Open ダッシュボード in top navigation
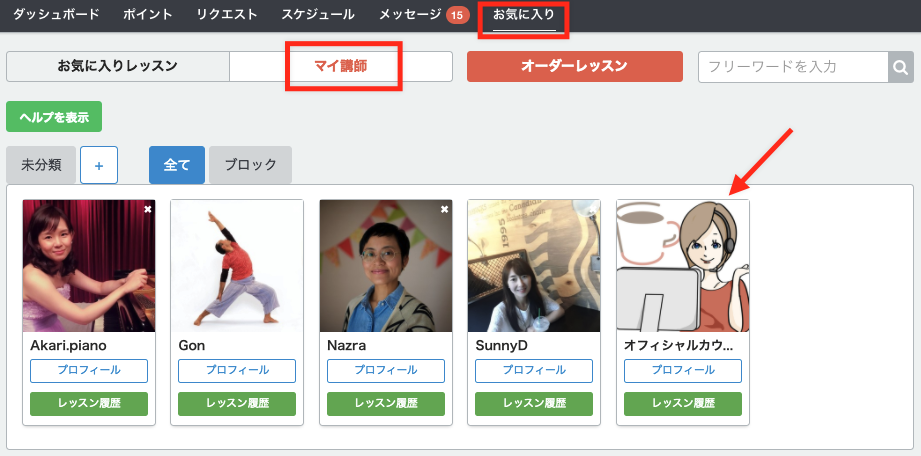 [56, 14]
